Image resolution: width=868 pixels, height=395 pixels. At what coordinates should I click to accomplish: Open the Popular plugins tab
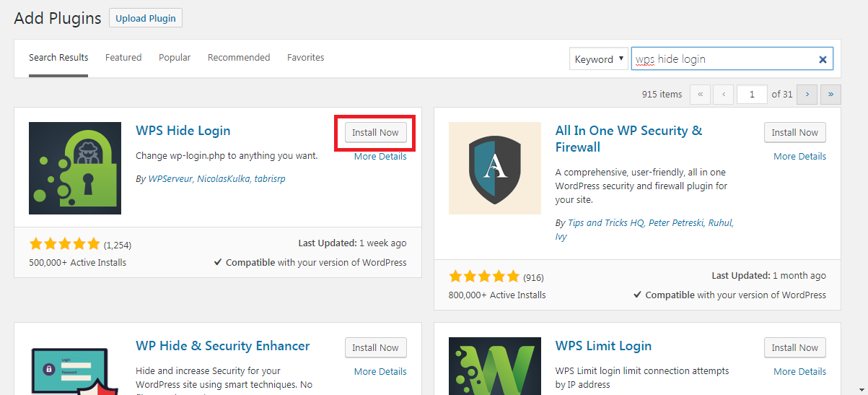pos(175,58)
